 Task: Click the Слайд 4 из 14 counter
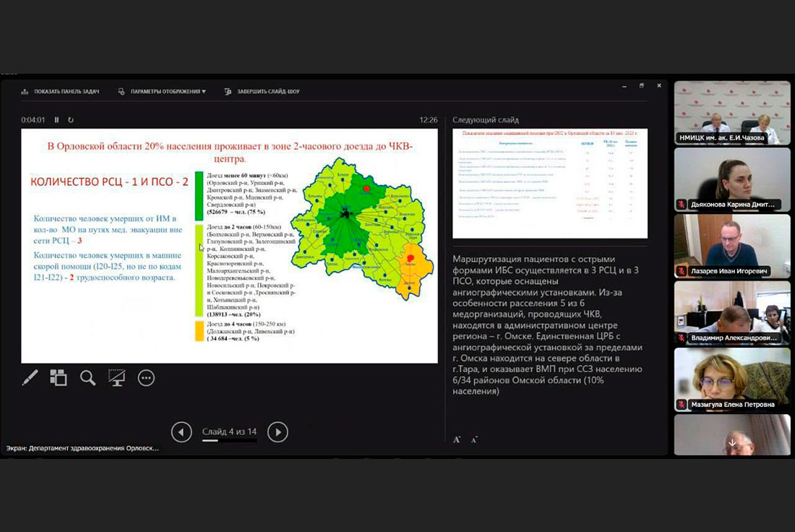[x=229, y=432]
